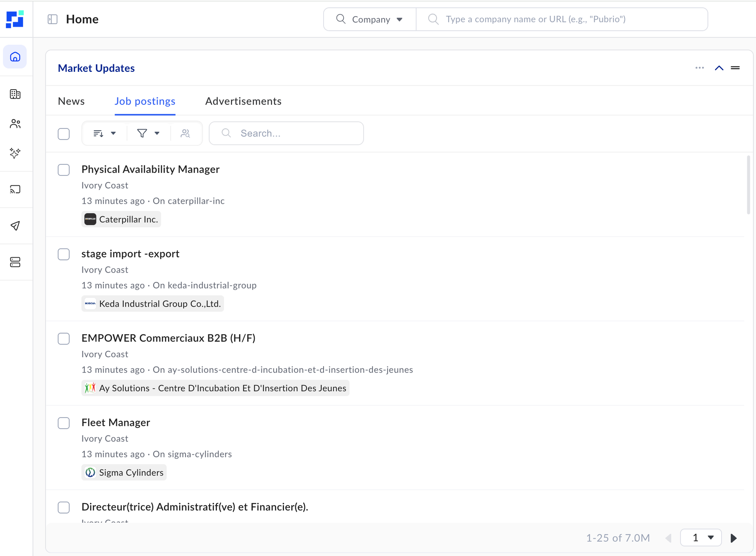Open the People icon in sidebar
Screen dimensions: 756x556
15,124
